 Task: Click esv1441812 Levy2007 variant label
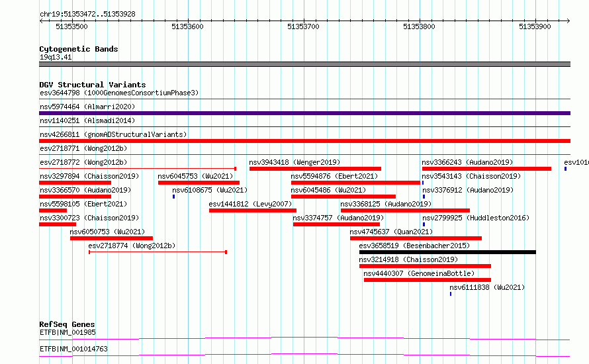(x=251, y=204)
